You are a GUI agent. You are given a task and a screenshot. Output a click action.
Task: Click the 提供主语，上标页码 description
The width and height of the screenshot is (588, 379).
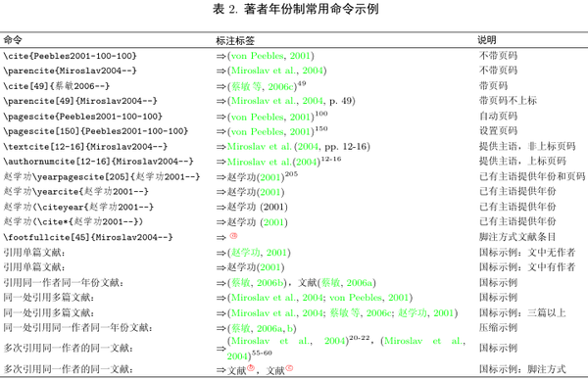[x=522, y=161]
